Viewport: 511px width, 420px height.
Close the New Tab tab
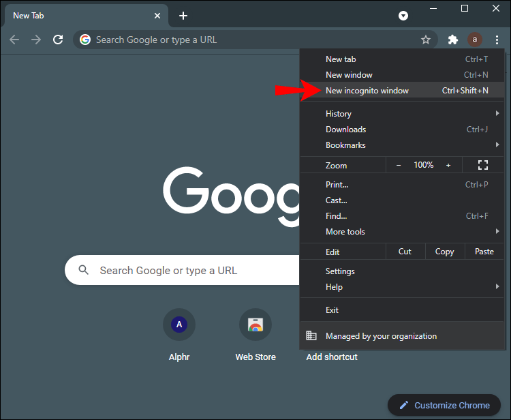(x=157, y=16)
